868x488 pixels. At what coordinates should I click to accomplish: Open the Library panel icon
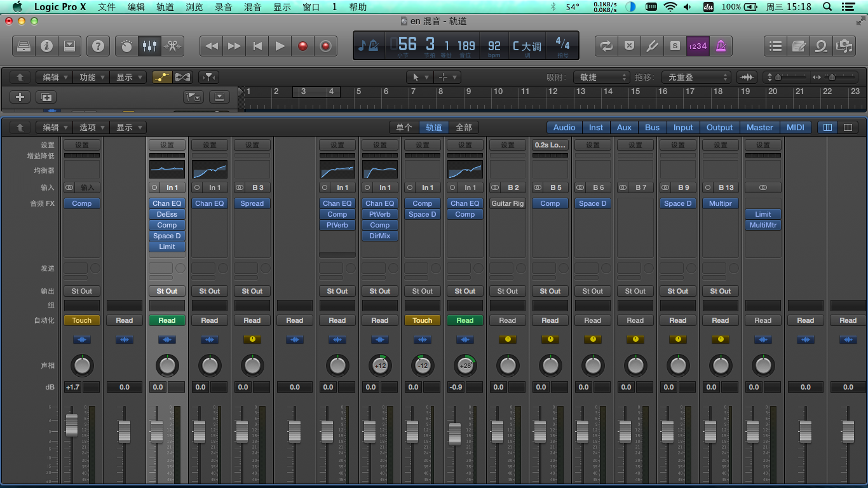(x=24, y=46)
